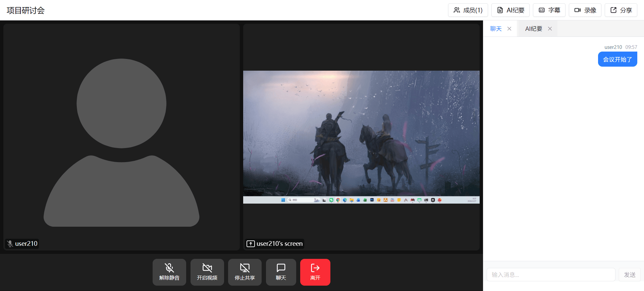Click the user210 video tile name label
Screen dimensions: 644x291
pyautogui.click(x=26, y=244)
